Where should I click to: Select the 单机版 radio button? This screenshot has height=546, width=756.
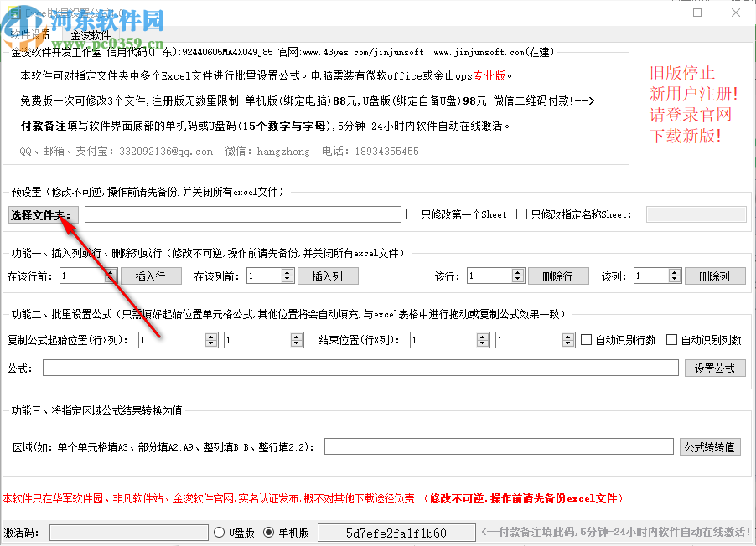click(271, 531)
